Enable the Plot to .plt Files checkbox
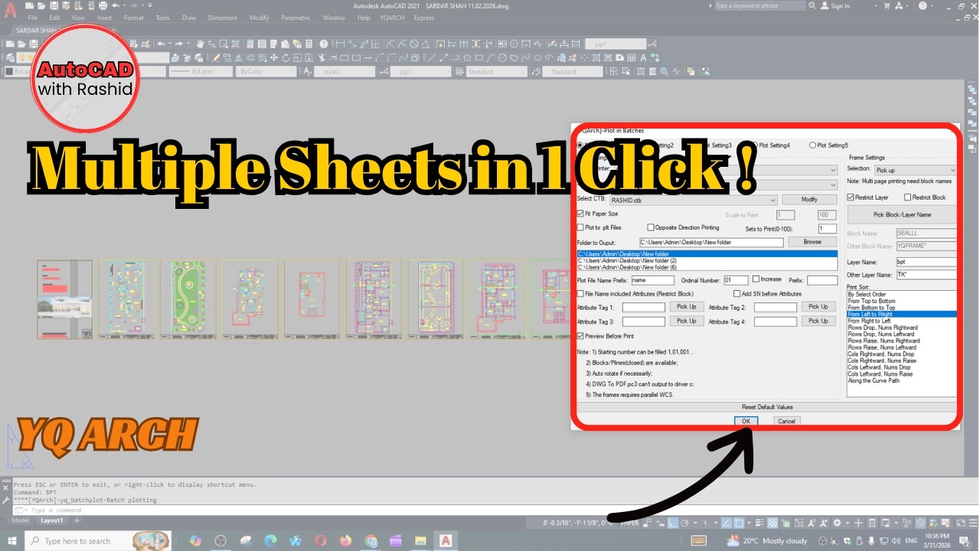The image size is (980, 551). [580, 227]
